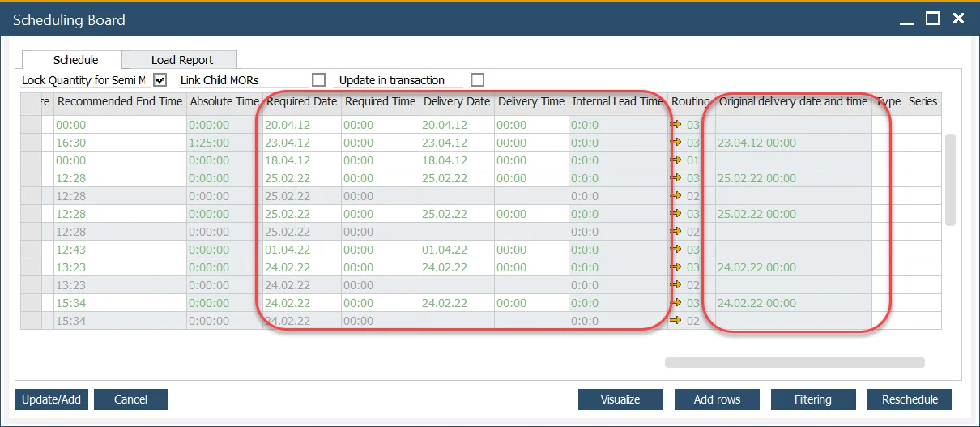Viewport: 980px width, 427px height.
Task: Minimize the Scheduling Board window
Action: point(906,19)
